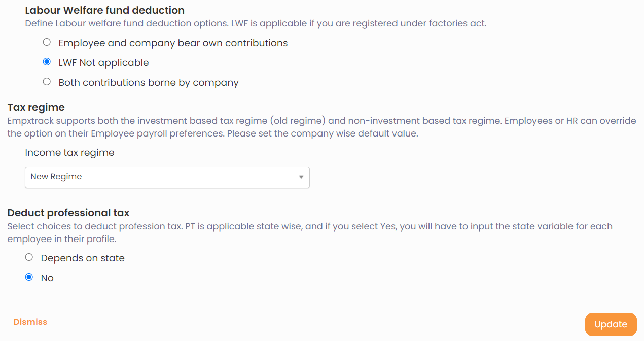Open the Income tax regime dropdown
644x341 pixels.
click(x=167, y=177)
